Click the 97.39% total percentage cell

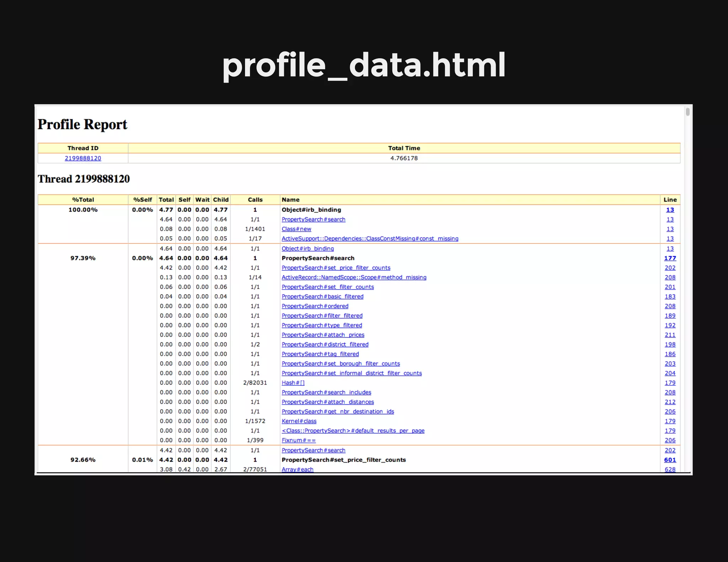coord(83,258)
